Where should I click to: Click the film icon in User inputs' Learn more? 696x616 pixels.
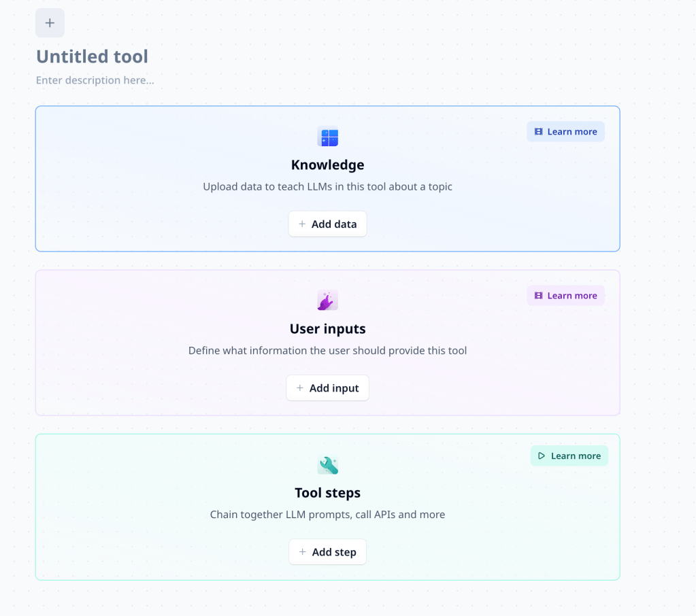pyautogui.click(x=539, y=296)
